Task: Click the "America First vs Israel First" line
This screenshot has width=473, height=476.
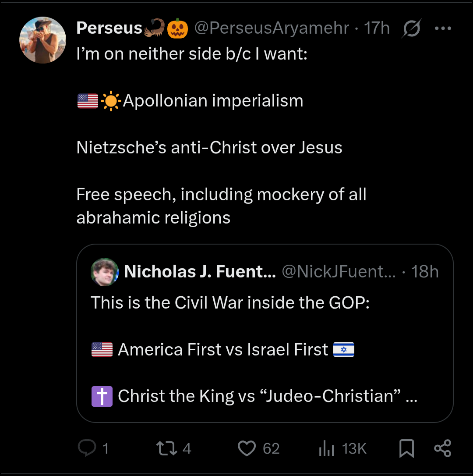Action: click(x=222, y=350)
